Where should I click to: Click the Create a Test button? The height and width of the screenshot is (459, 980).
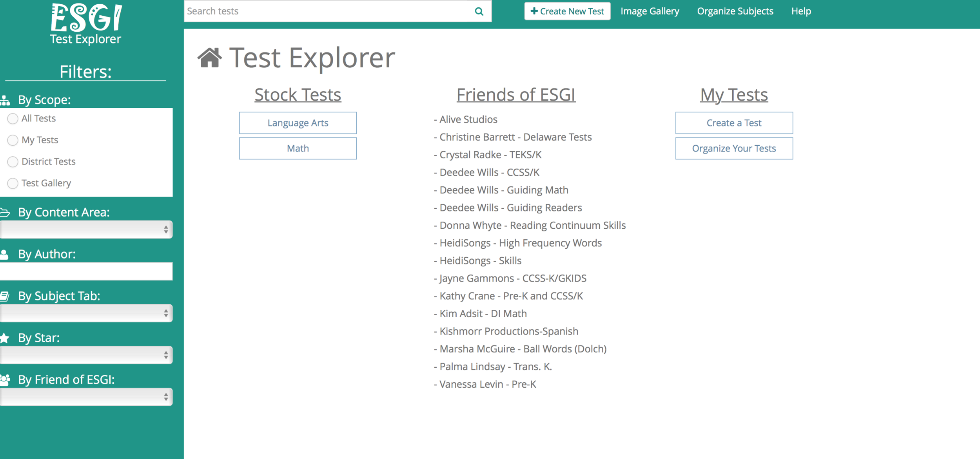click(734, 123)
